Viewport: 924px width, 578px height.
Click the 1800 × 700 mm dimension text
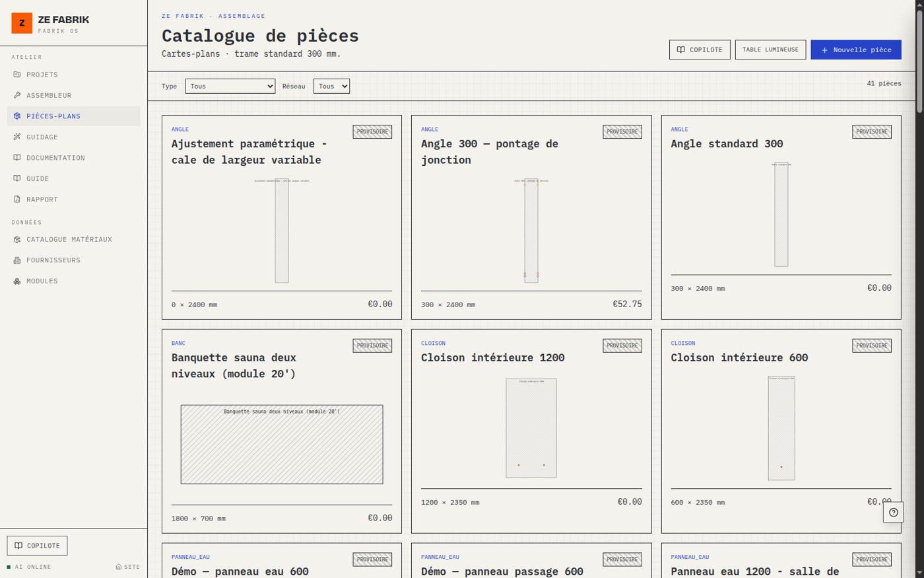pyautogui.click(x=199, y=519)
